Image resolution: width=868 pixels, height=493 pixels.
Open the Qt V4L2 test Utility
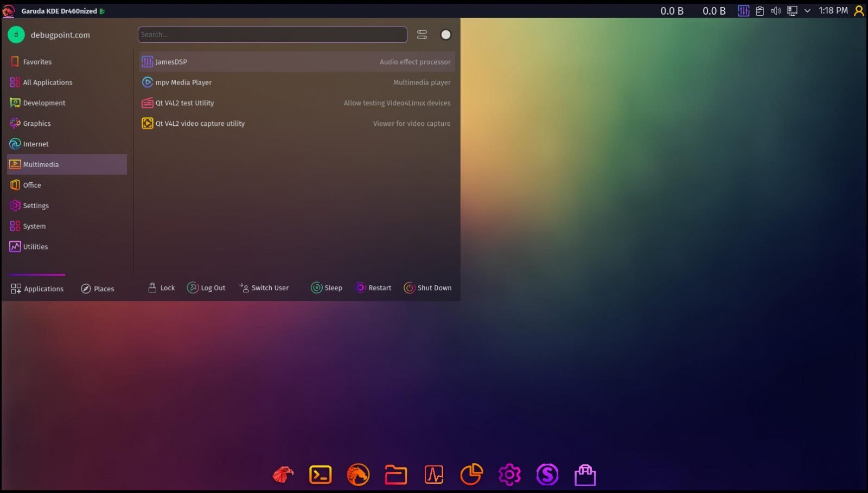(184, 103)
